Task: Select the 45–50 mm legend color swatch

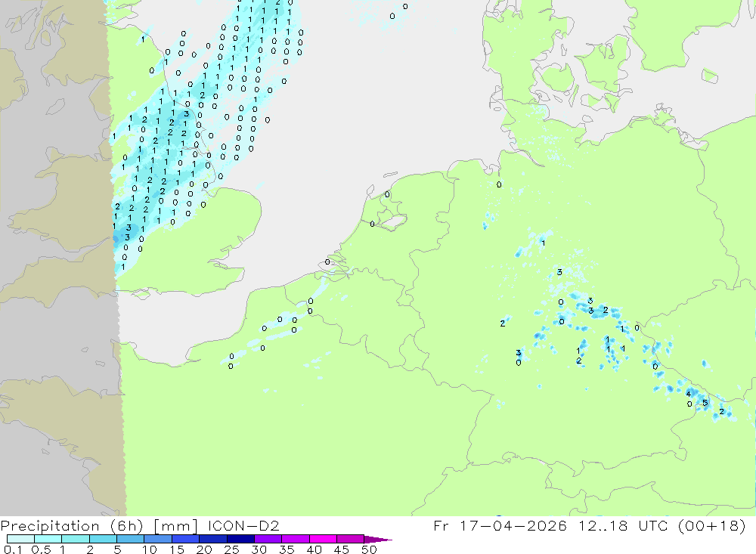Action: (350, 539)
